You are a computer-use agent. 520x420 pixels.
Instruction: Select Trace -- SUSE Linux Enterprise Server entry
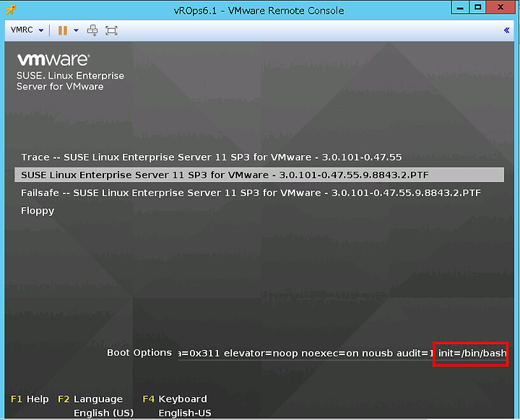tap(211, 157)
